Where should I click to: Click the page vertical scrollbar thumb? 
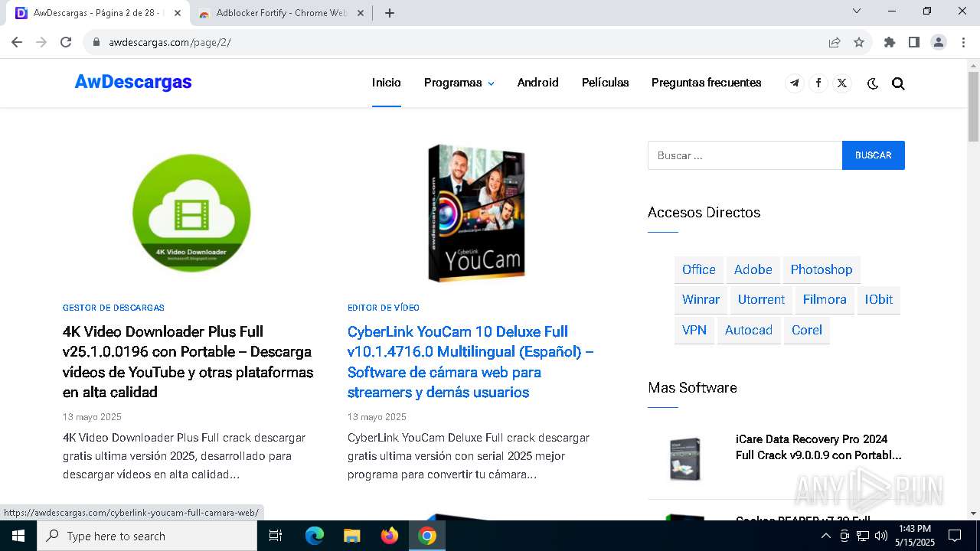coord(973,106)
